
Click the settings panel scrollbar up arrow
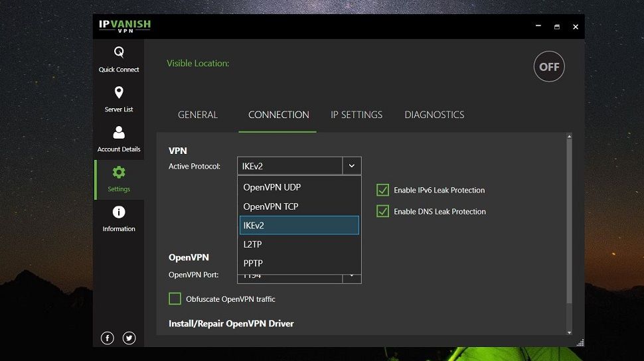(x=569, y=136)
